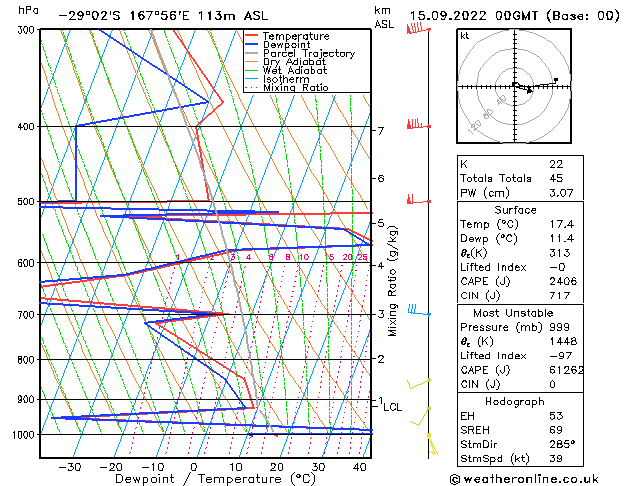Viewport: 629px width, 486px height.
Task: Click the 'km ASL' altitude axis header
Action: point(384,17)
